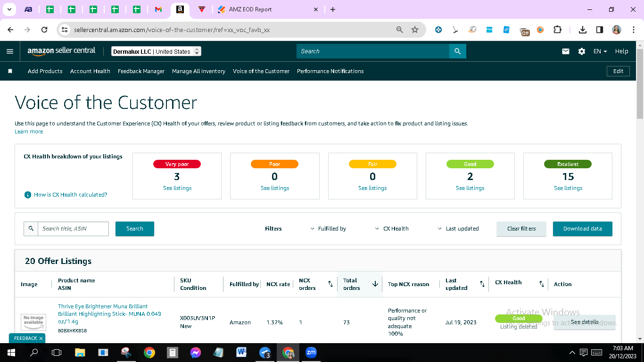See listings under Poor
Image resolution: width=644 pixels, height=362 pixels.
(x=275, y=188)
